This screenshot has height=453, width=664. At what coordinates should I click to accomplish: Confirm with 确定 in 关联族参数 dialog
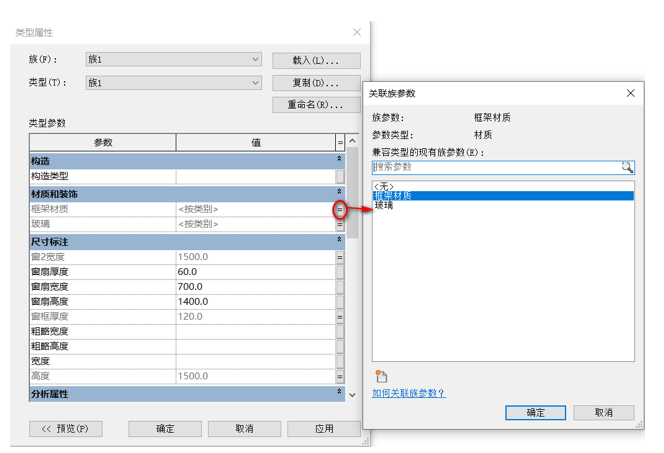click(x=535, y=412)
